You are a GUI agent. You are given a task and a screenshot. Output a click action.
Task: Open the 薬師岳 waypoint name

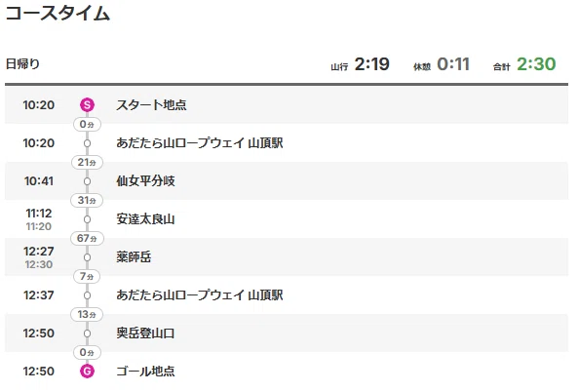tap(134, 257)
